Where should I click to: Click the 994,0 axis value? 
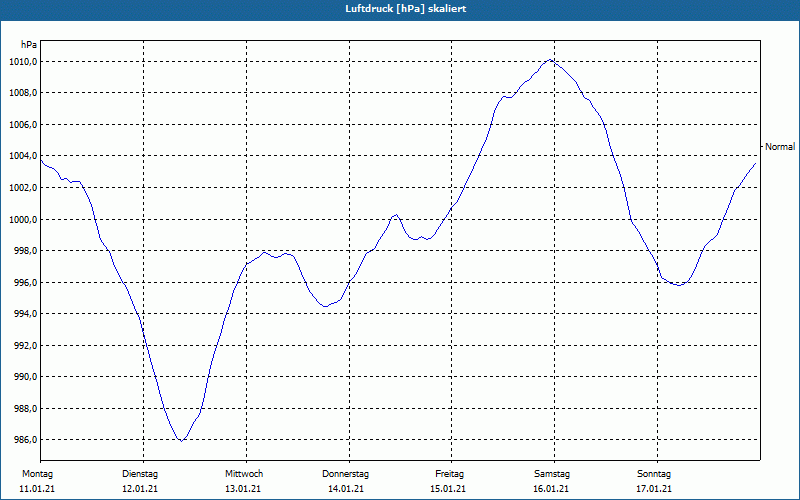24,314
